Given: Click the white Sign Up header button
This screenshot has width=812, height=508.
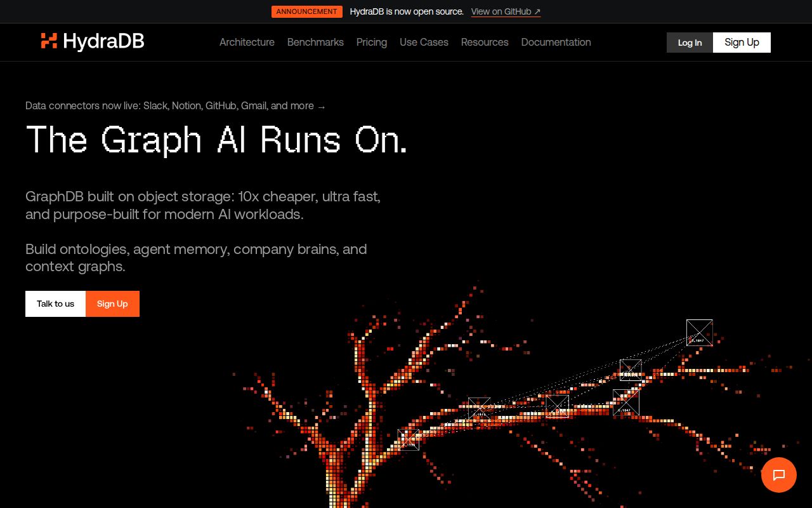Looking at the screenshot, I should [742, 43].
